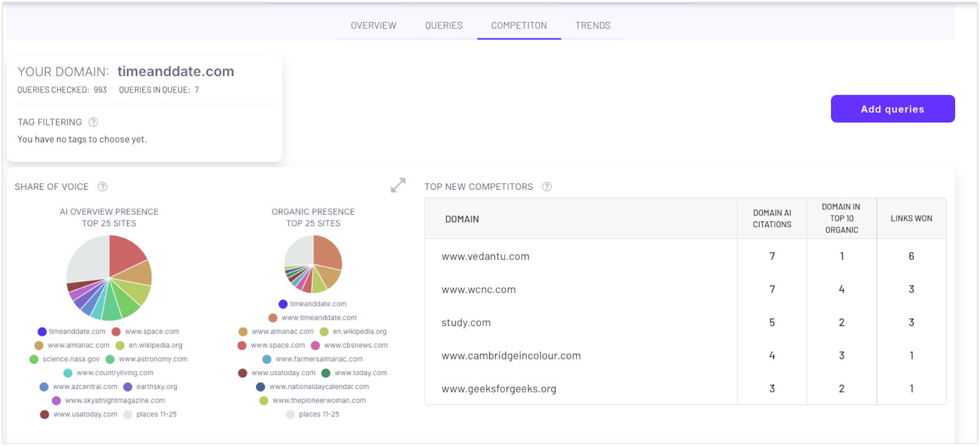Click the 'You have no tags to choose yet' message
This screenshot has height=446, width=980.
coord(82,139)
